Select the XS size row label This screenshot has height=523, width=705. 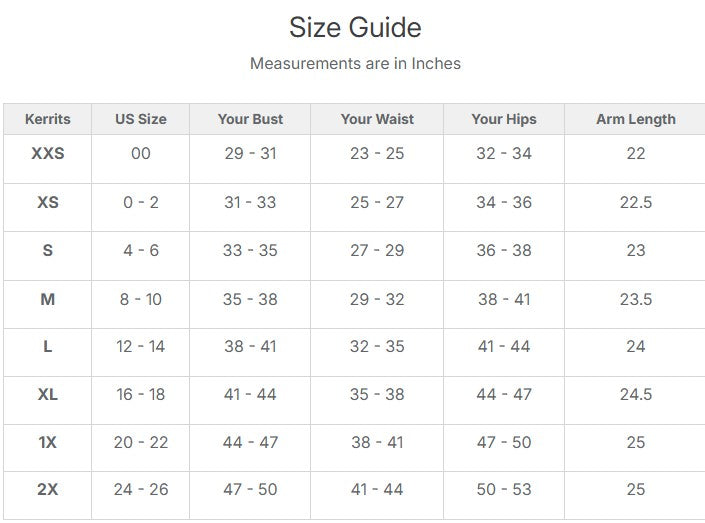[48, 202]
